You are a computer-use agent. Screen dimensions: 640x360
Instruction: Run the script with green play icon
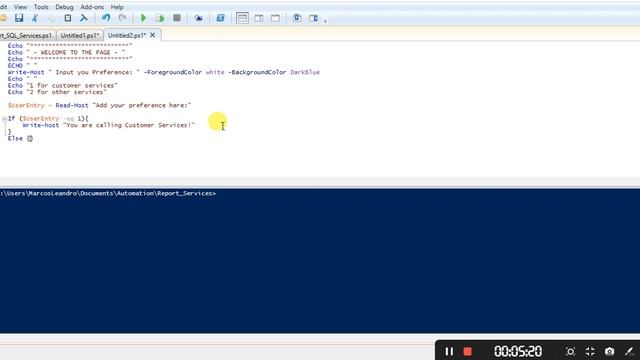point(143,18)
